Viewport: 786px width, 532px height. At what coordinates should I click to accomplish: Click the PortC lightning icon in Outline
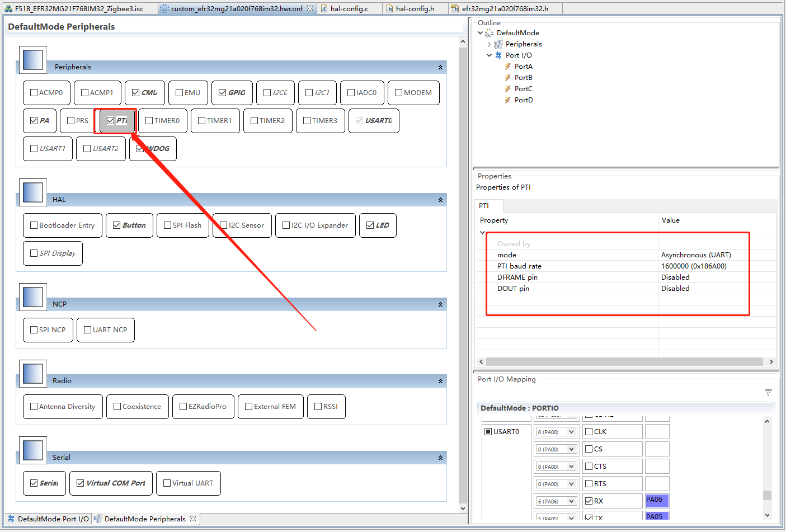pyautogui.click(x=508, y=89)
